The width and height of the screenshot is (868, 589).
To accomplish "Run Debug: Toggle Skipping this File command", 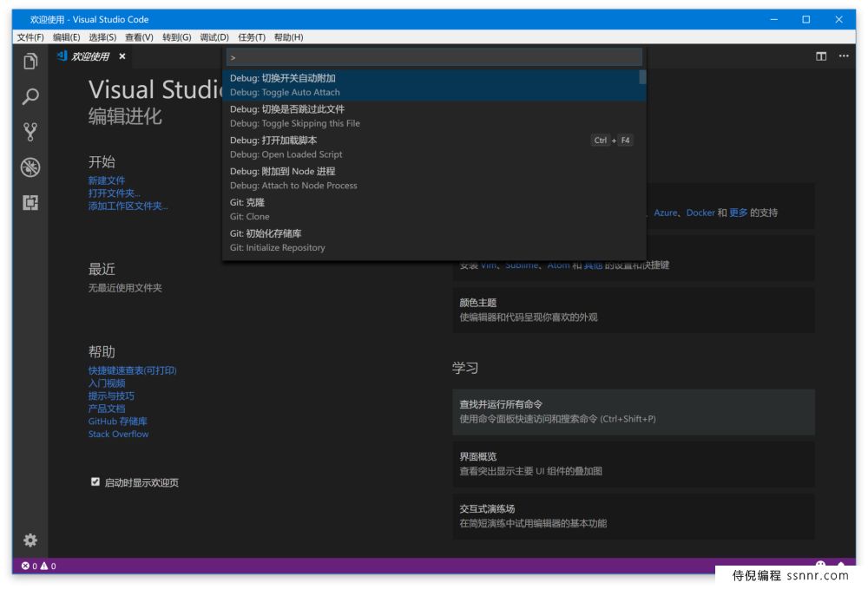I will (x=434, y=116).
